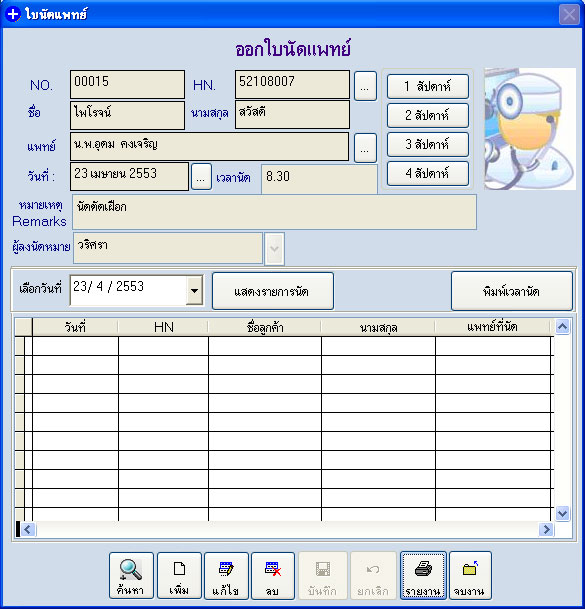585x609 pixels.
Task: Click the ลบ delete record button
Action: 273,576
